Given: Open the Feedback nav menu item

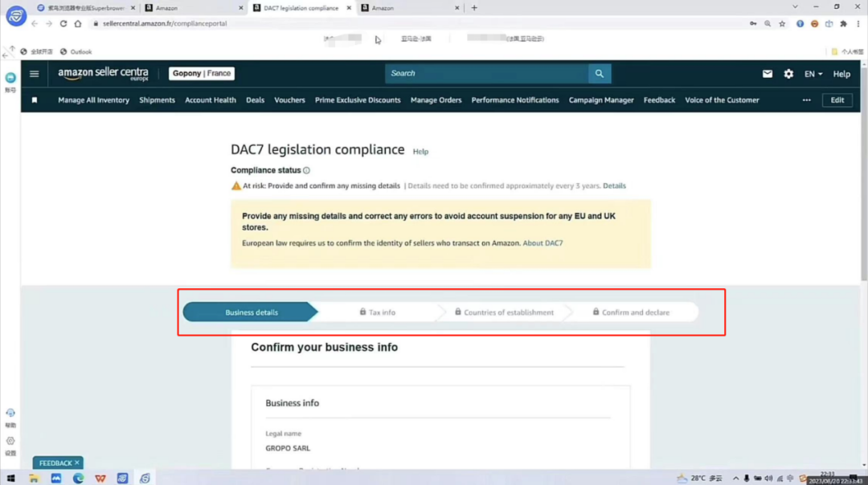Looking at the screenshot, I should (x=659, y=100).
